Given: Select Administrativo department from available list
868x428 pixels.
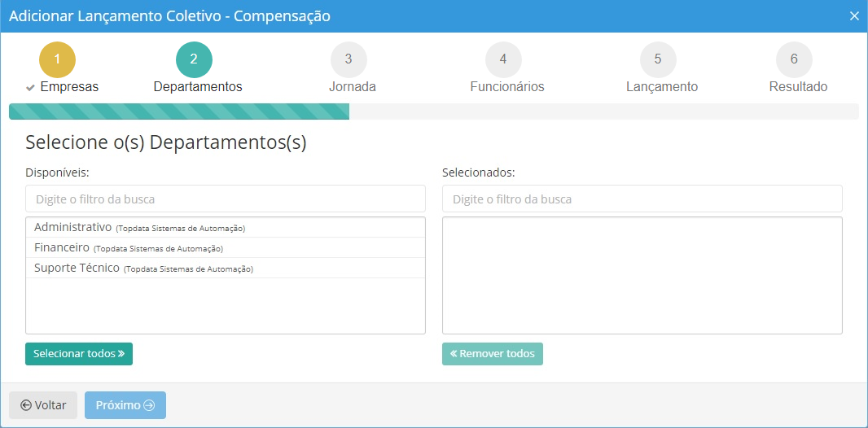Looking at the screenshot, I should click(x=73, y=227).
